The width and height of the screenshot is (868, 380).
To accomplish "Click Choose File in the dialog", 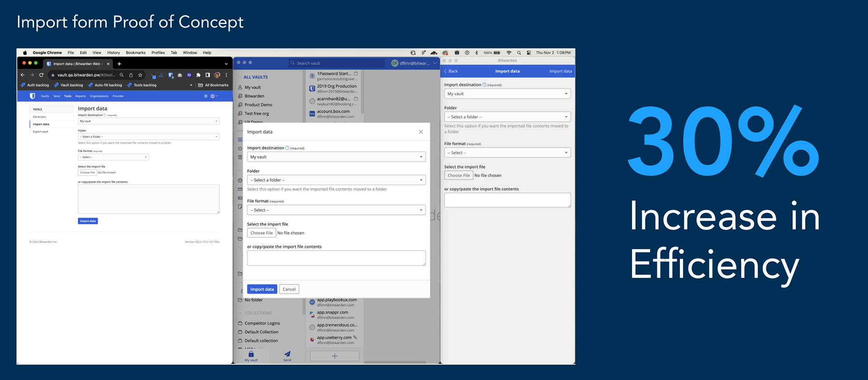I will (x=262, y=233).
